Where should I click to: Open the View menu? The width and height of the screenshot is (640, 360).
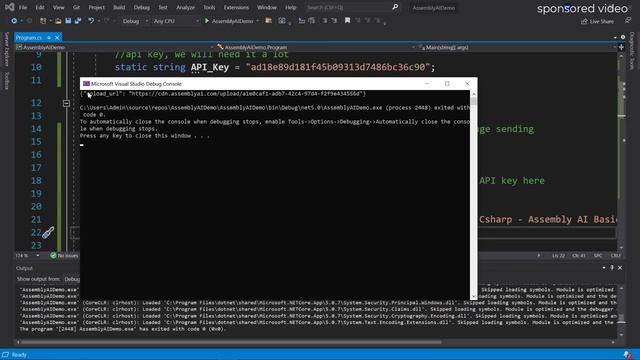tap(58, 7)
